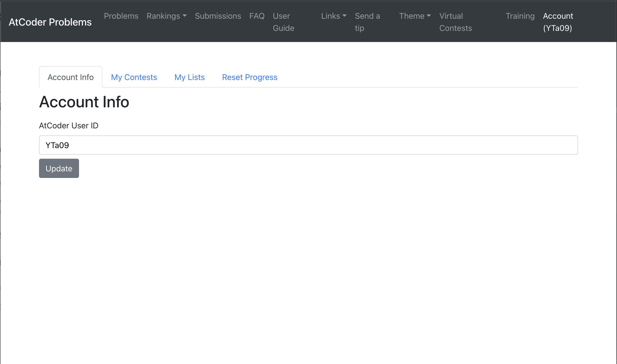Click the Account Info page heading
Image resolution: width=617 pixels, height=364 pixels.
click(84, 102)
